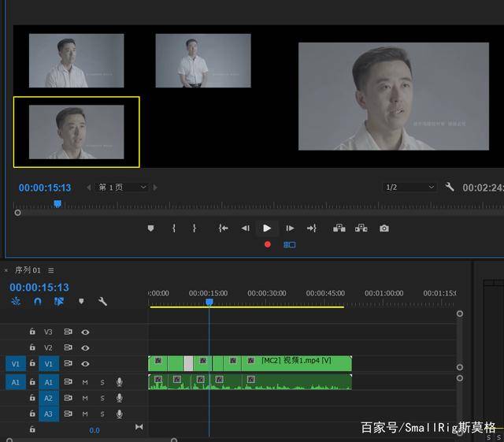Click the Play button in the monitor
504x442 pixels.
point(267,228)
